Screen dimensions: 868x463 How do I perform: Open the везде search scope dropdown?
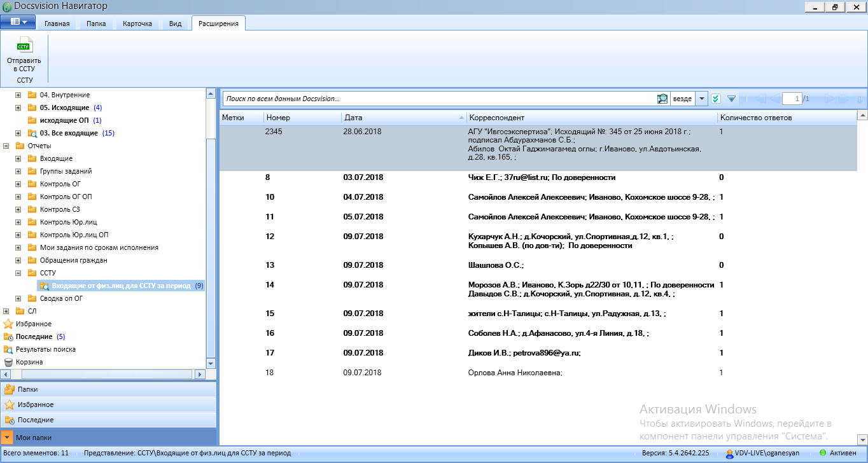coord(701,99)
